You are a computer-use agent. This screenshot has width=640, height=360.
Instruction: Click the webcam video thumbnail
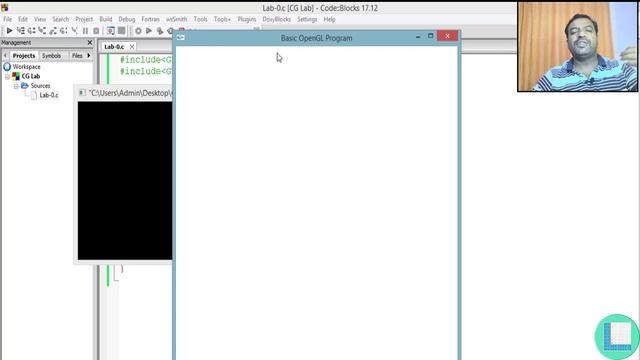[x=577, y=47]
